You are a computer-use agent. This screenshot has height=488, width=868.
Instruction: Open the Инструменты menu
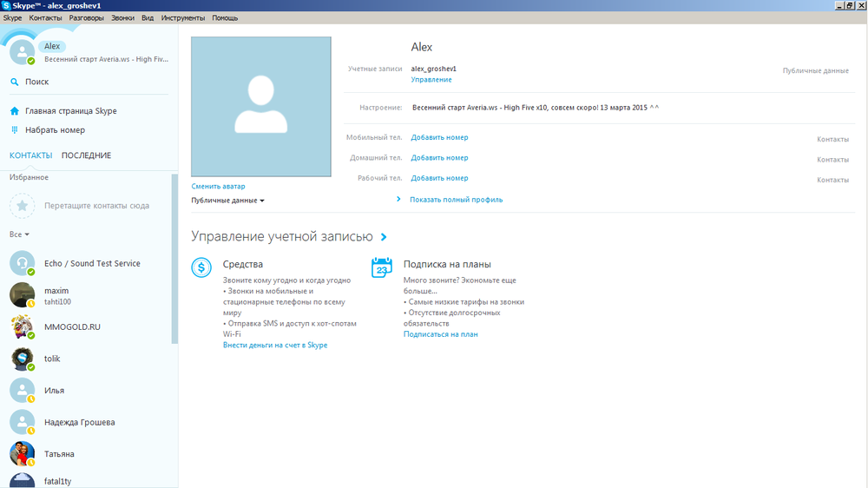click(182, 17)
